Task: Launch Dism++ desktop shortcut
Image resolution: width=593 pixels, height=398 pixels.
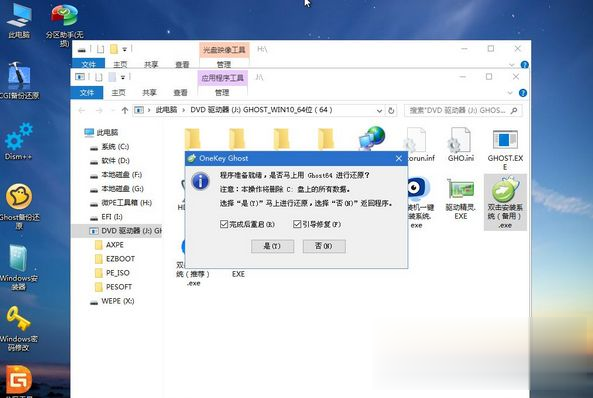Action: 18,141
